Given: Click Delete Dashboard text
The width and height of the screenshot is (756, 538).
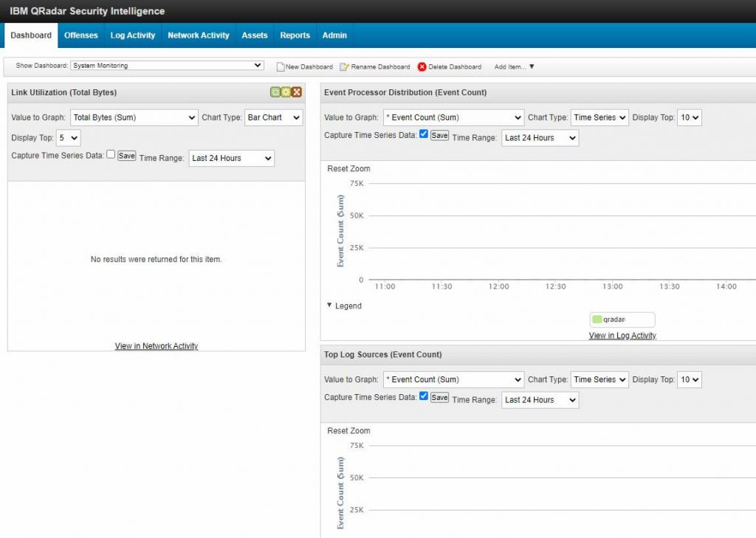Looking at the screenshot, I should coord(455,66).
